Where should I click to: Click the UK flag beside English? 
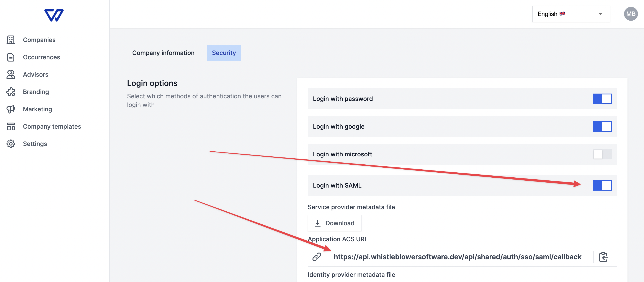[562, 13]
